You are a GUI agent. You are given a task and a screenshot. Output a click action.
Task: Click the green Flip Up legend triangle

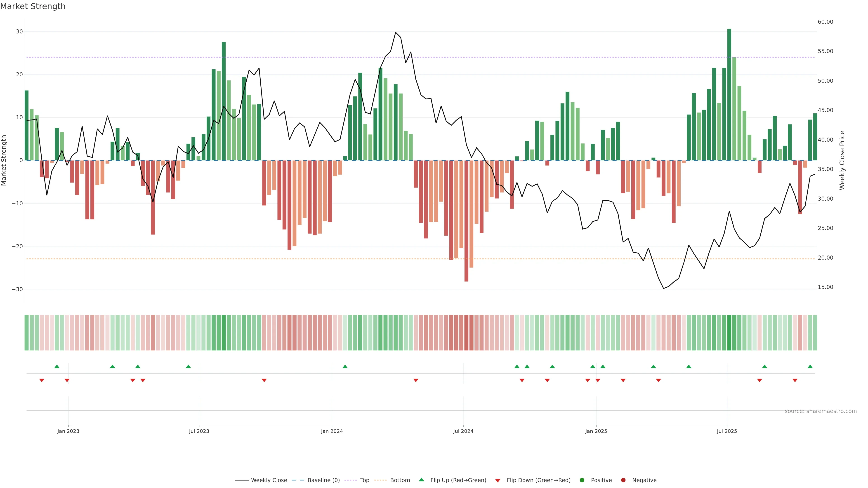pyautogui.click(x=421, y=480)
